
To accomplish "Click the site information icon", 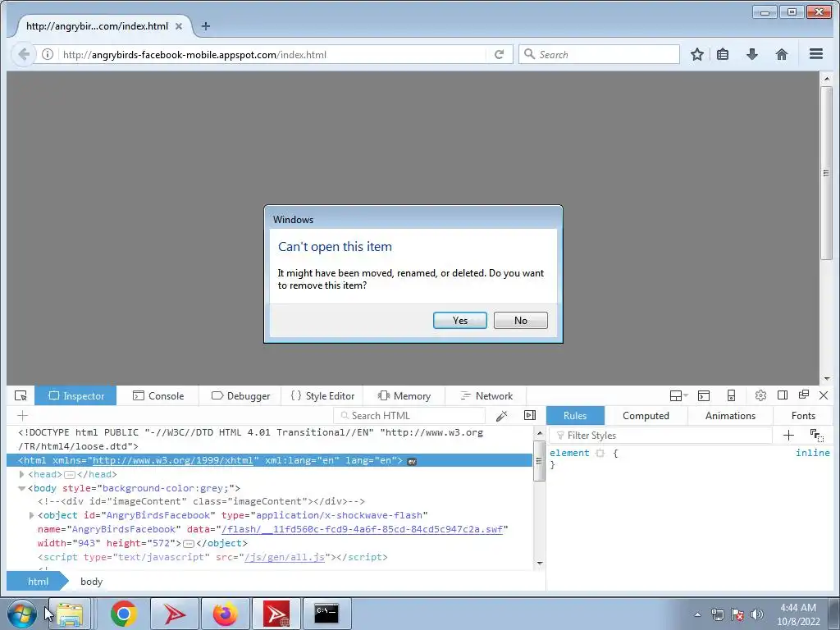I will coord(48,55).
